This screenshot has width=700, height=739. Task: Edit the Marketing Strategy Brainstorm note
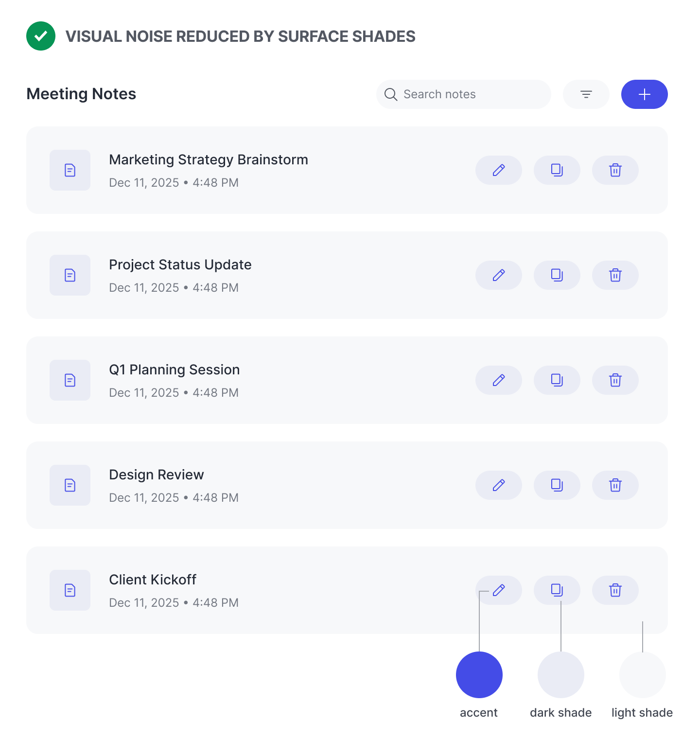tap(498, 170)
